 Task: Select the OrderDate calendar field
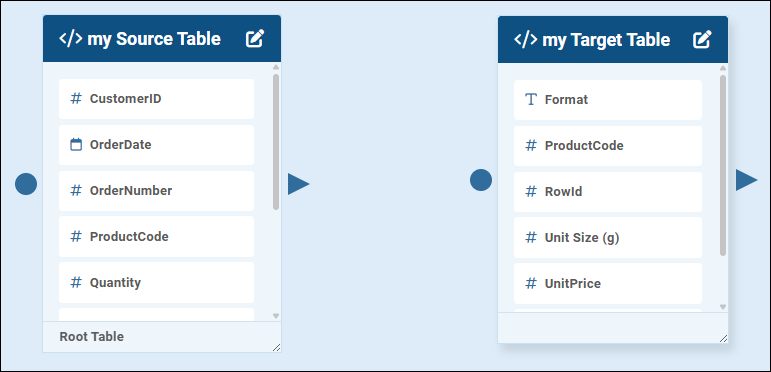[156, 145]
